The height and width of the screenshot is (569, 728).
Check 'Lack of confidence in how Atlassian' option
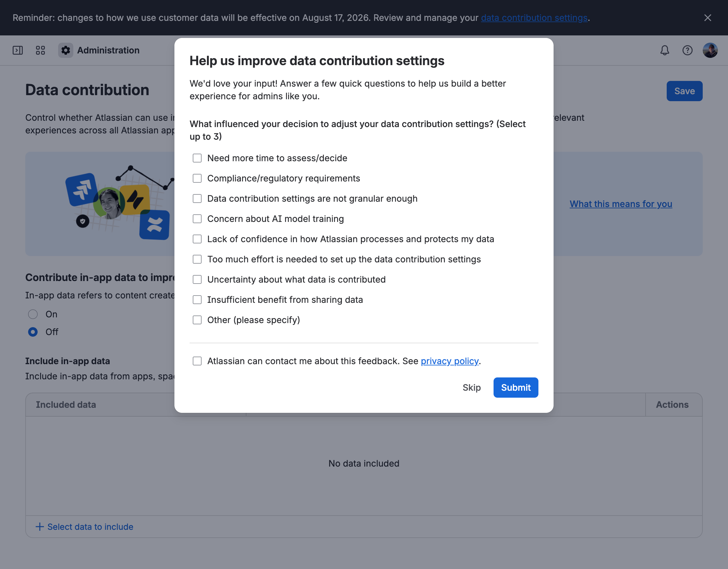coord(197,239)
